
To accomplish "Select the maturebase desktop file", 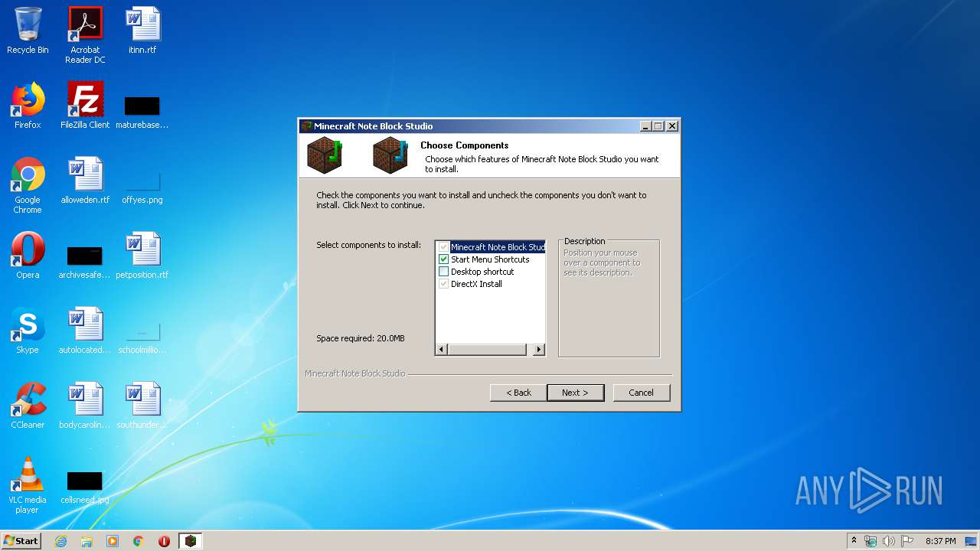I will point(142,111).
